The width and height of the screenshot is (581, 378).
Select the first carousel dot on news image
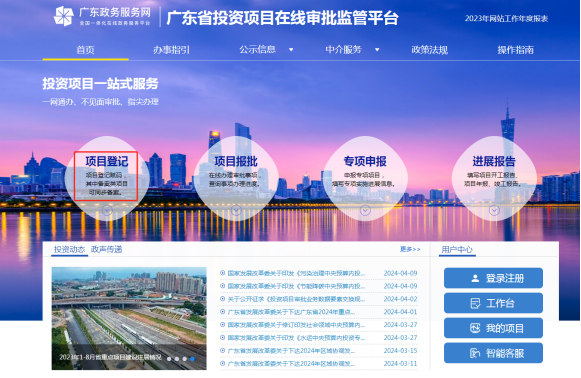pos(169,359)
